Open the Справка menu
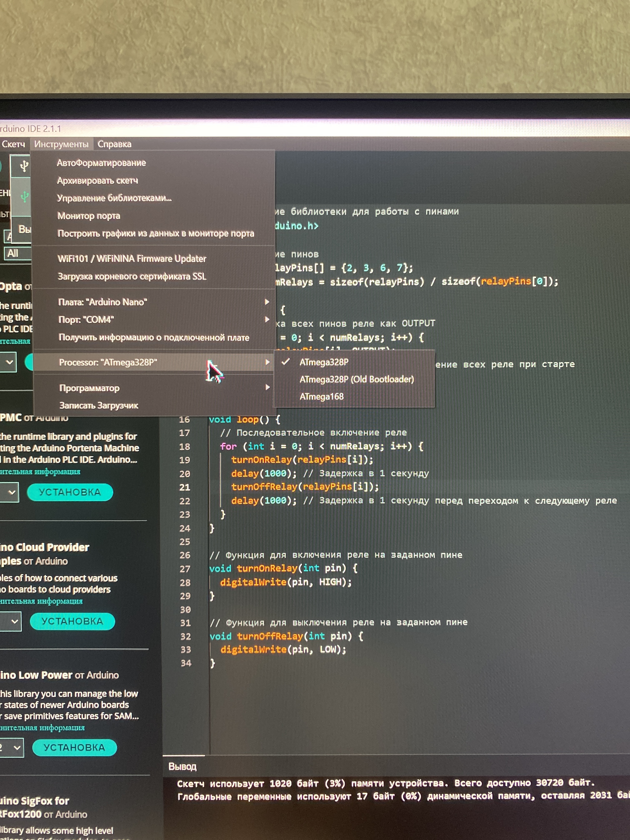The image size is (630, 840). 114,144
